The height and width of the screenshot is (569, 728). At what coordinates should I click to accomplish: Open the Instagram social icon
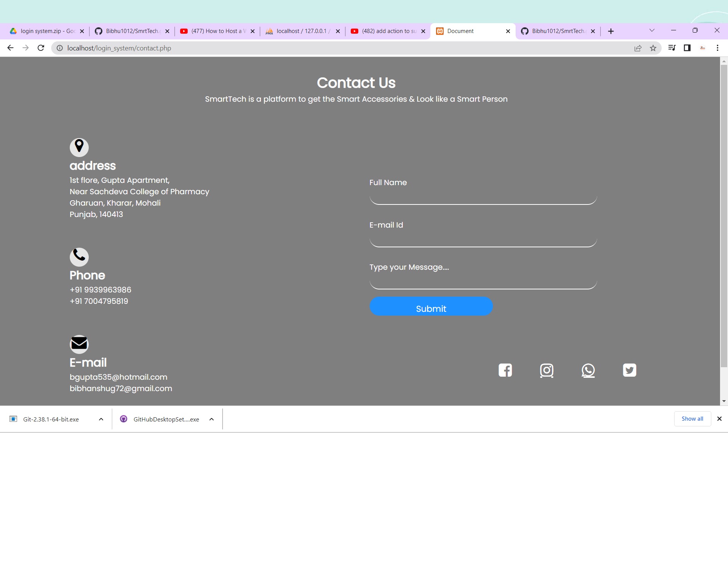pyautogui.click(x=546, y=371)
